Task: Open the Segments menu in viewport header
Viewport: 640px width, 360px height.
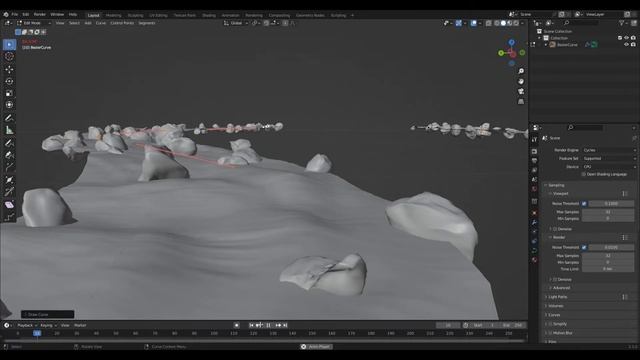Action: (x=147, y=23)
